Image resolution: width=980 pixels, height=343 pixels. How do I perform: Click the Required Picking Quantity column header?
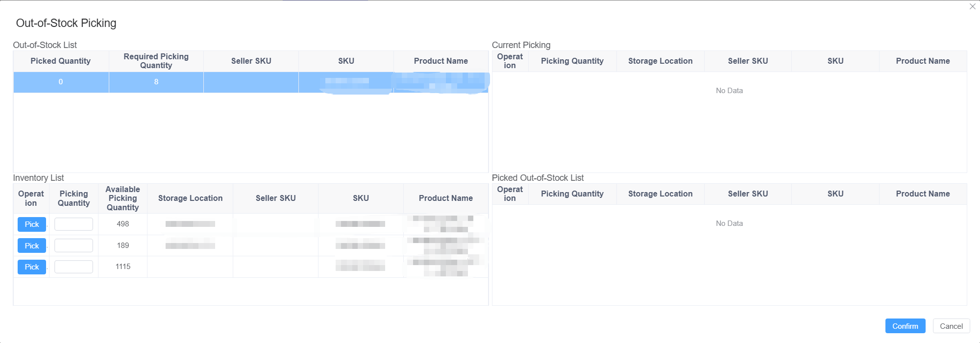pyautogui.click(x=155, y=61)
